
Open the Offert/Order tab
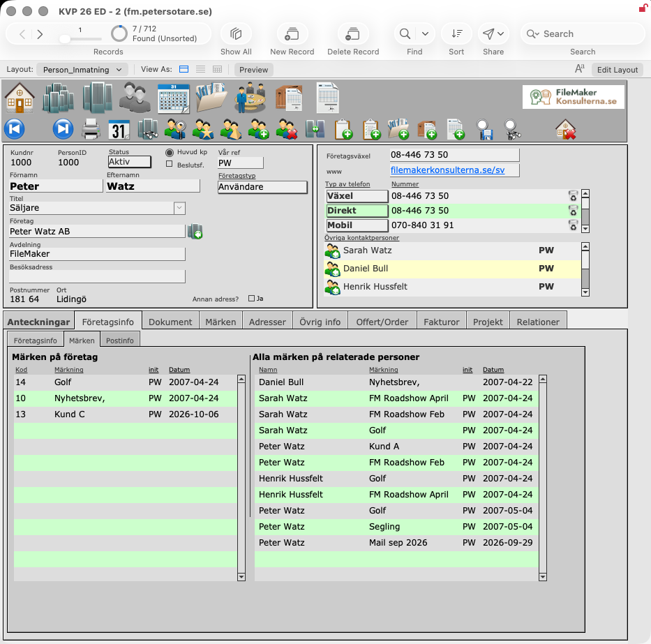pyautogui.click(x=382, y=322)
